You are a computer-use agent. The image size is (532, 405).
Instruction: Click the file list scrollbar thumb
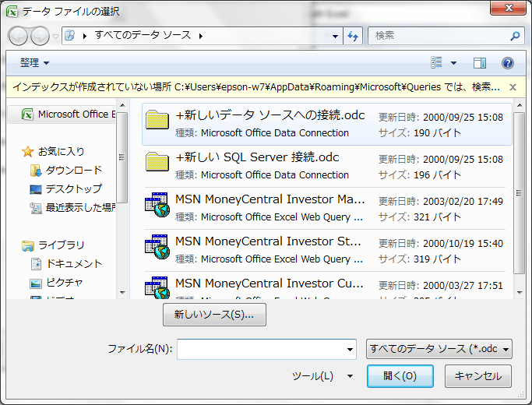(x=519, y=193)
